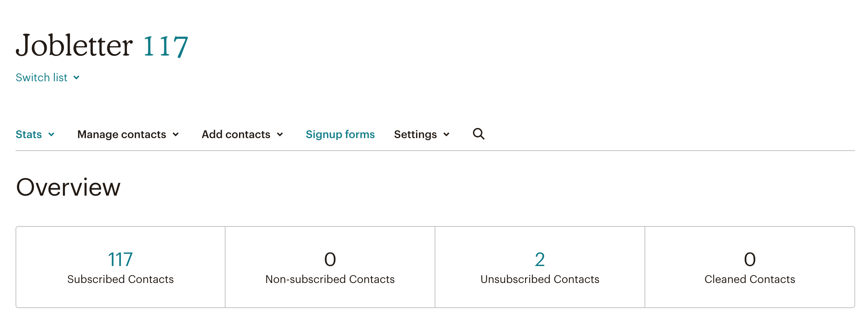Open the Settings menu label
Image resolution: width=868 pixels, height=329 pixels.
[x=415, y=134]
